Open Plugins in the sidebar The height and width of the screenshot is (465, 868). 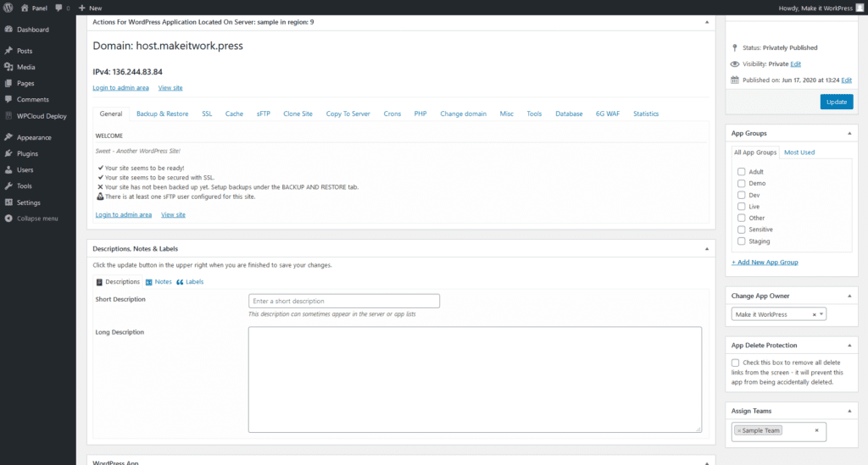[27, 153]
